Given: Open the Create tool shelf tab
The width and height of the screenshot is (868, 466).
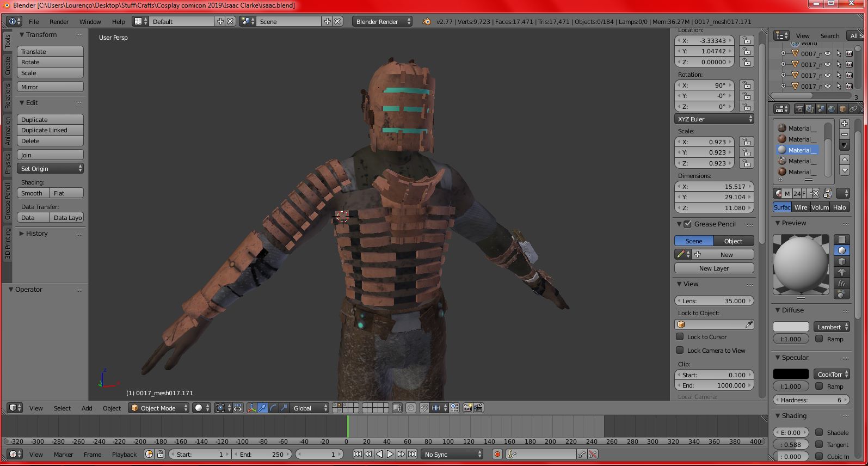Looking at the screenshot, I should 8,66.
